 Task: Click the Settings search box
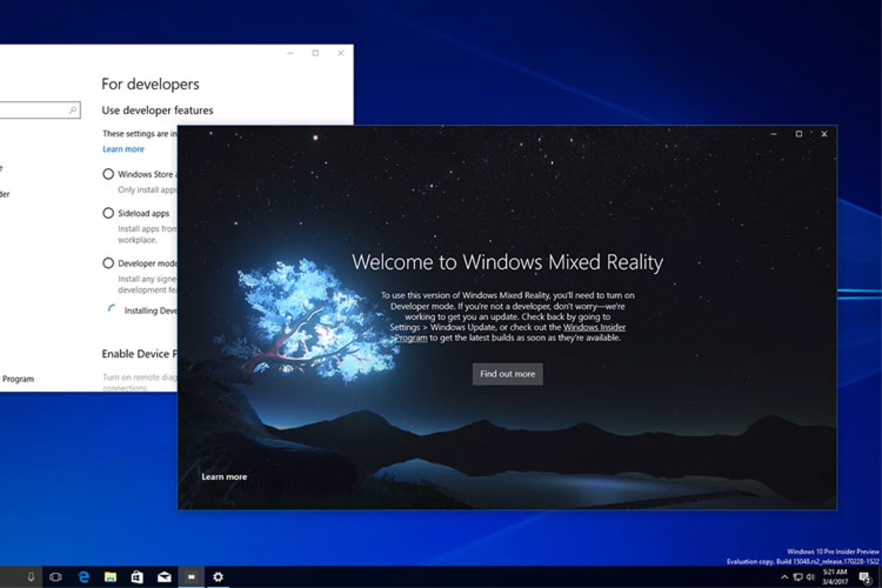tap(37, 110)
